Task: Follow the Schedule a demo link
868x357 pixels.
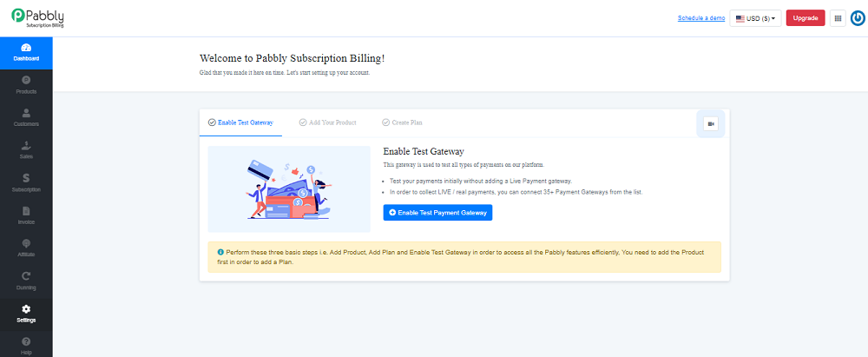Action: tap(701, 17)
